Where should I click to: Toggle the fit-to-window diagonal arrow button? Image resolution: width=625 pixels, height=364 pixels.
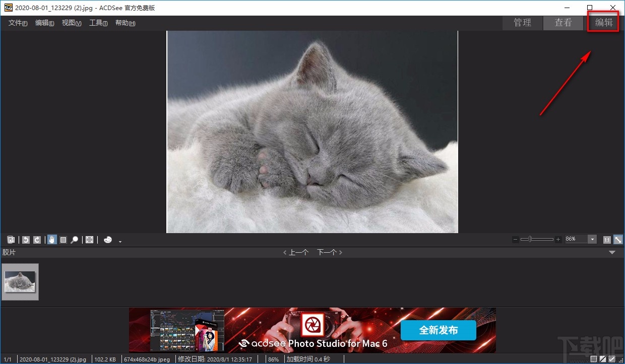click(617, 240)
